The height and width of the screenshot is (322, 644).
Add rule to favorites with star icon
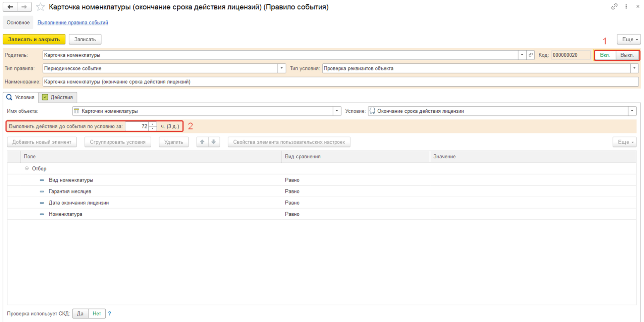click(40, 7)
